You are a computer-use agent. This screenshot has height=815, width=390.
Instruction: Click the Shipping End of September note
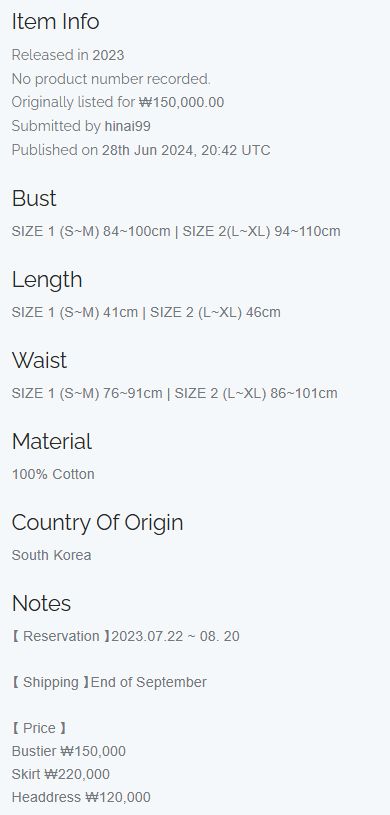(x=109, y=682)
